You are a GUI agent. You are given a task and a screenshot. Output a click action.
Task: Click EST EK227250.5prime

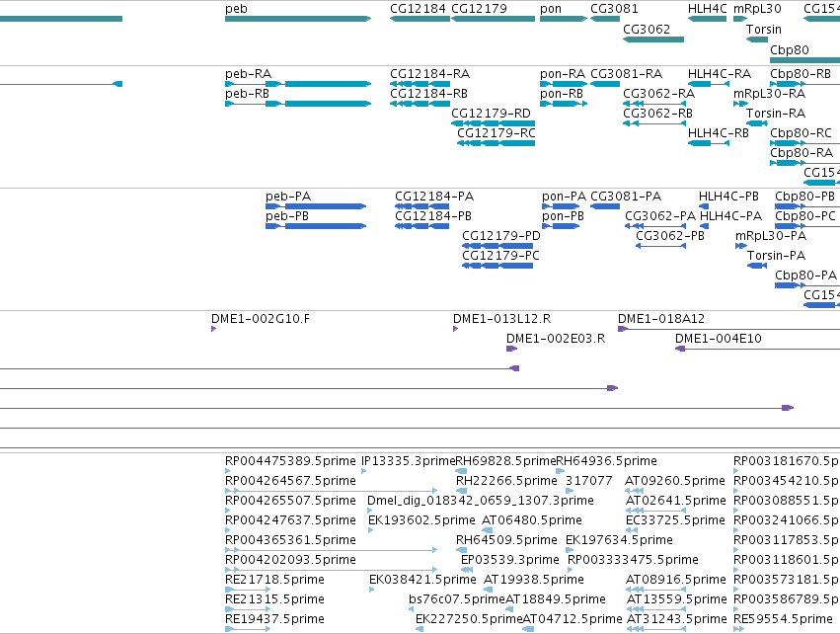click(x=420, y=629)
